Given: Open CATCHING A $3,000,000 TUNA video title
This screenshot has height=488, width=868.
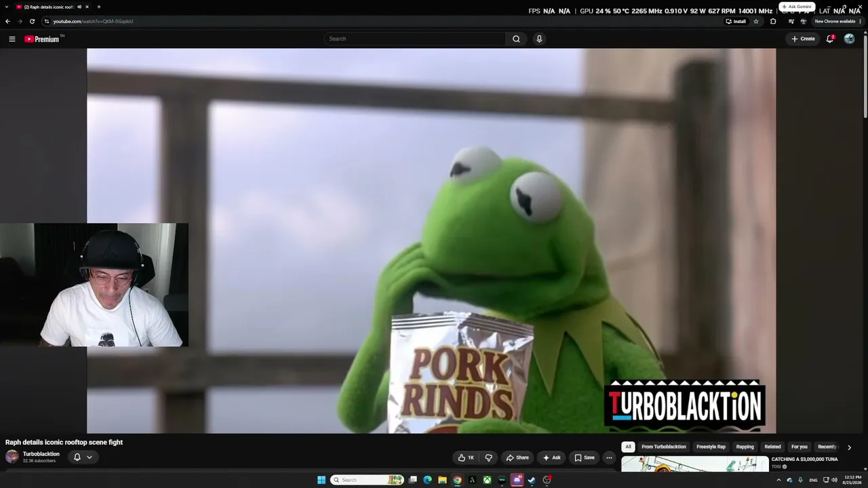Looking at the screenshot, I should coord(805,459).
